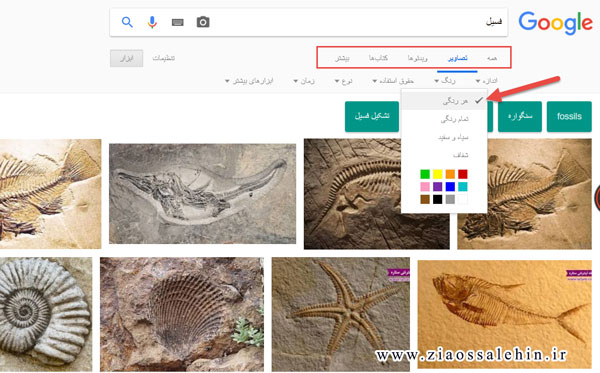Pick the blue color swatch
Image resolution: width=600 pixels, height=373 pixels.
click(x=450, y=187)
